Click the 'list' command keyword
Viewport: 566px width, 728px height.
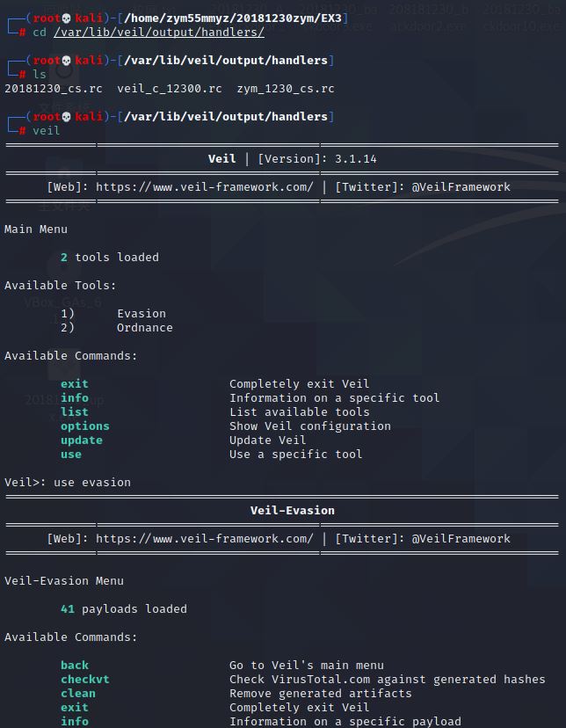(74, 411)
